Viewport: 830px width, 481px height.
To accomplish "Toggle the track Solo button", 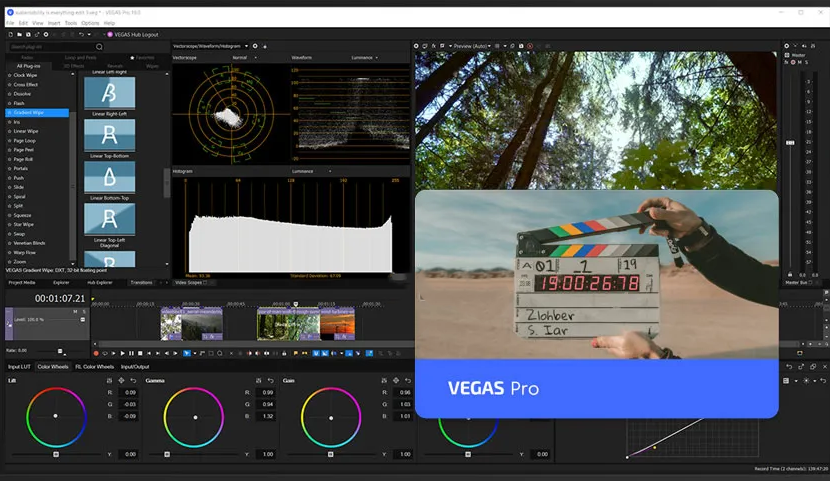I will tap(83, 312).
